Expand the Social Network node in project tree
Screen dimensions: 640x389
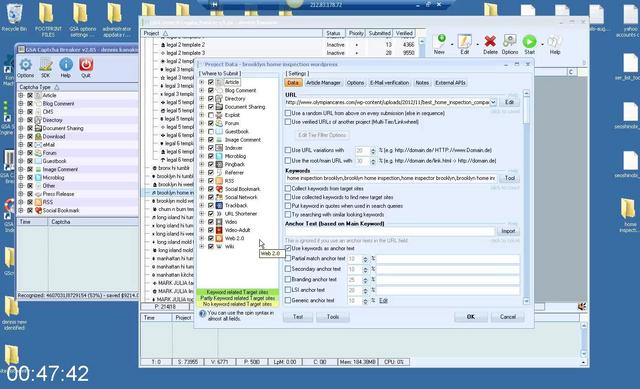tap(202, 197)
